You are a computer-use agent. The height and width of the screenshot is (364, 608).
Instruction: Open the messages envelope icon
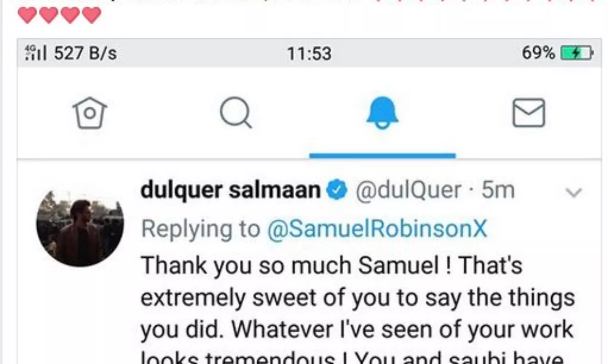(529, 113)
